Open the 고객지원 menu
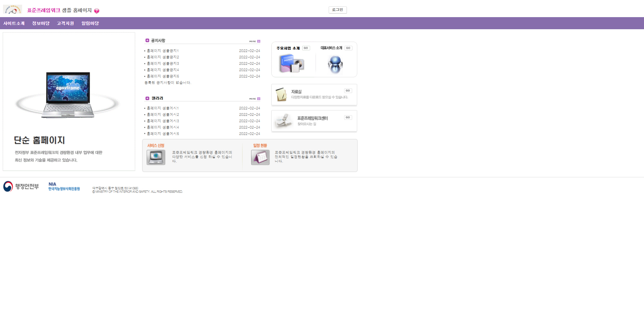The width and height of the screenshot is (644, 316). 65,23
